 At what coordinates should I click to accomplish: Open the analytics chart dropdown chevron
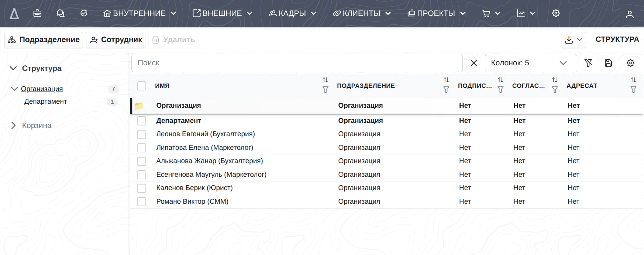click(x=533, y=14)
